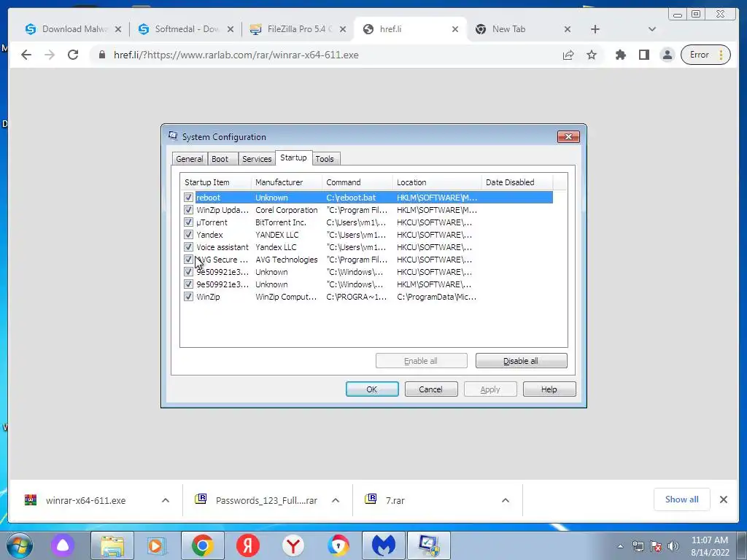Sort by Date Disabled column header
Viewport: 747px width, 560px height.
tap(517, 182)
